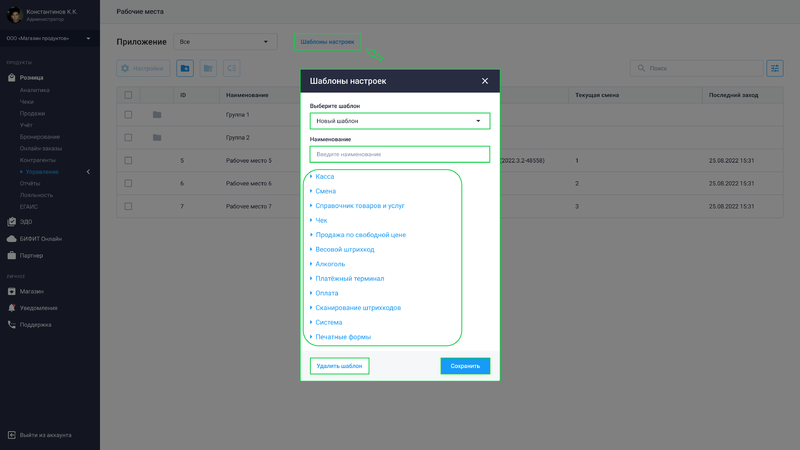Tick the checkbox for Рабочее место 5
The image size is (800, 450).
point(128,160)
